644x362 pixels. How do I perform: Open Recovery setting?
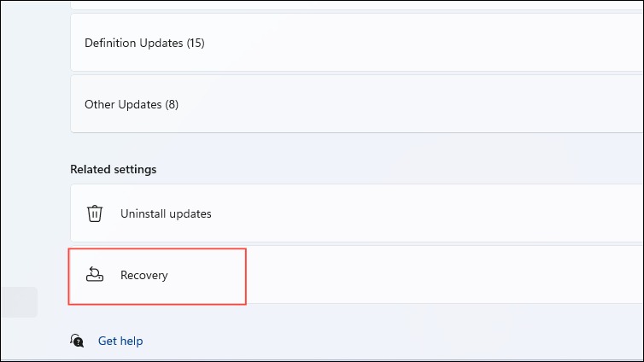point(357,275)
